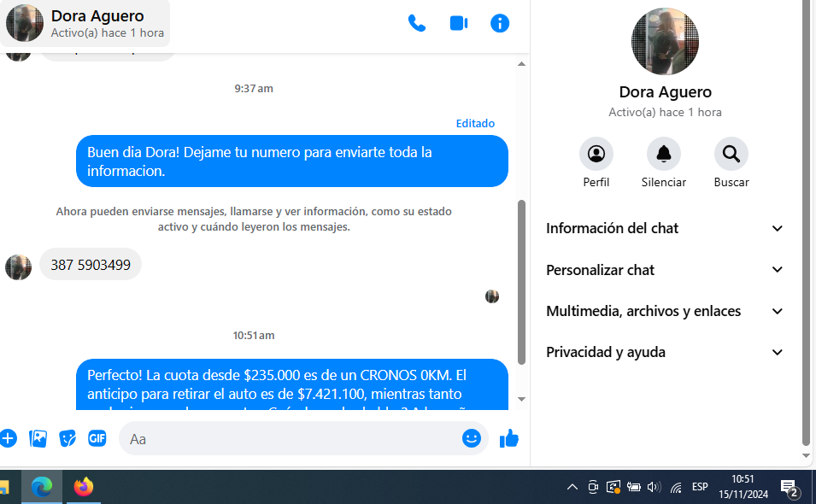Start a video call in chat header
The height and width of the screenshot is (504, 816).
(459, 23)
